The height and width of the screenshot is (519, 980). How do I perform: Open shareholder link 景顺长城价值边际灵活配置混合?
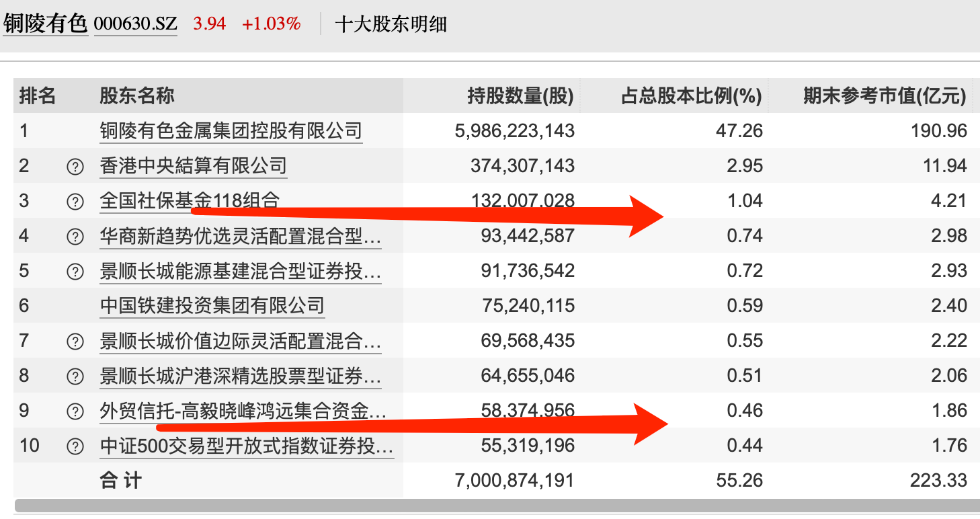(240, 340)
